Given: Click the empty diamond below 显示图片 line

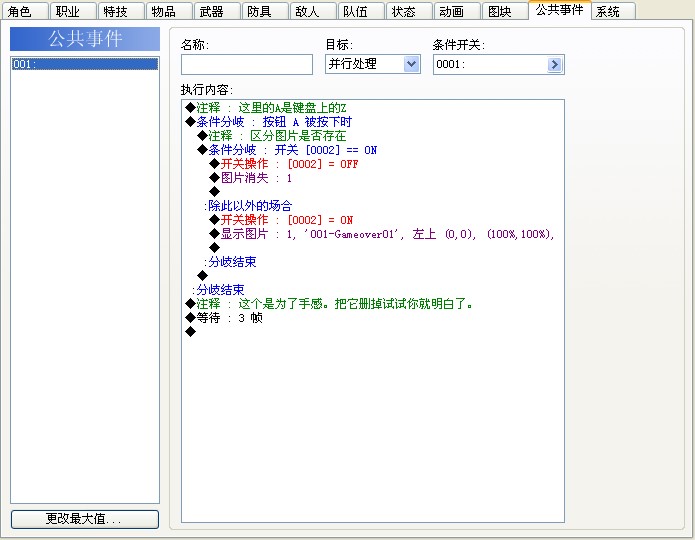Looking at the screenshot, I should pos(215,247).
